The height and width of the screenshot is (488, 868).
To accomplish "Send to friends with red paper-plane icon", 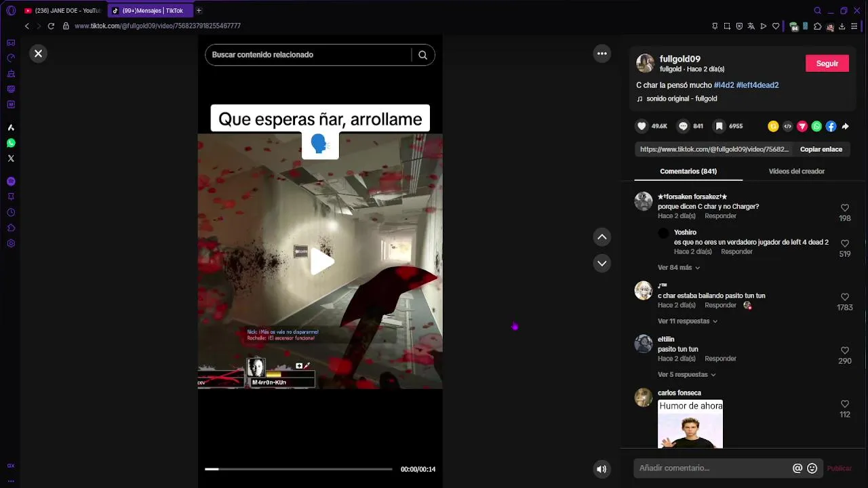I will tap(802, 126).
